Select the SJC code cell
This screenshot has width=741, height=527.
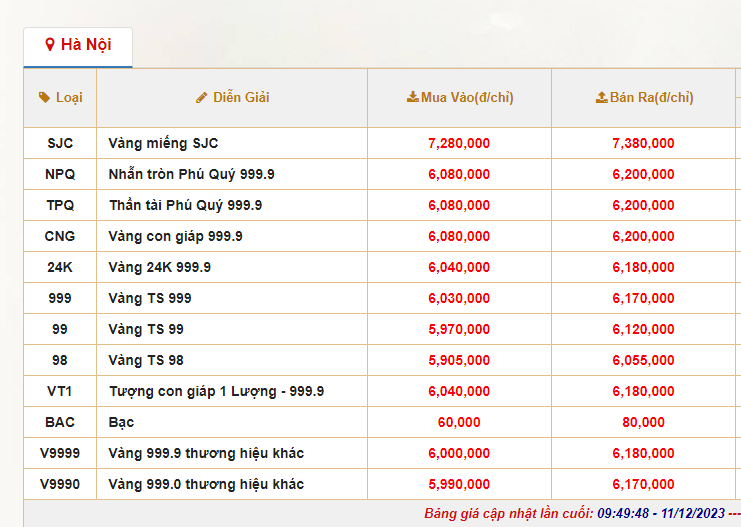pos(60,143)
